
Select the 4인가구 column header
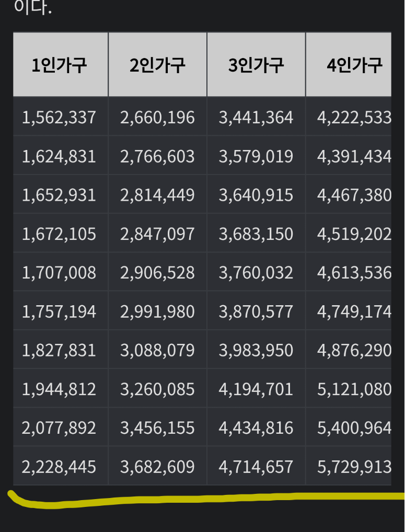pos(349,64)
